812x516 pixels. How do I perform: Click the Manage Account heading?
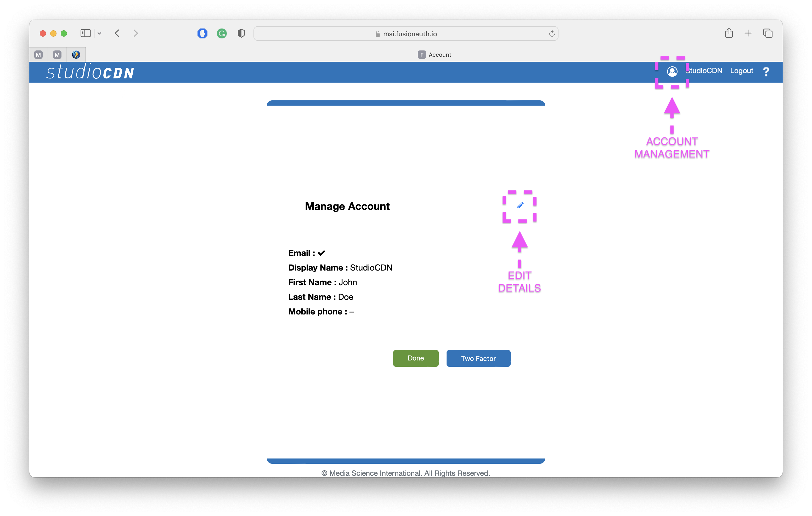click(347, 206)
